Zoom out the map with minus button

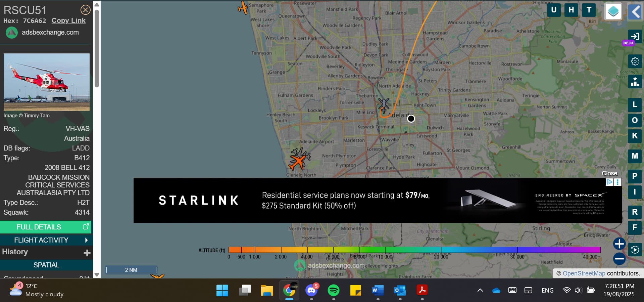(619, 259)
